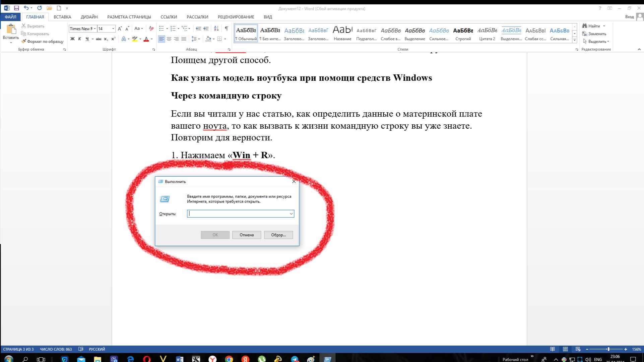This screenshot has width=644, height=362.
Task: Open the ВСТАВКА ribbon tab
Action: [x=62, y=17]
